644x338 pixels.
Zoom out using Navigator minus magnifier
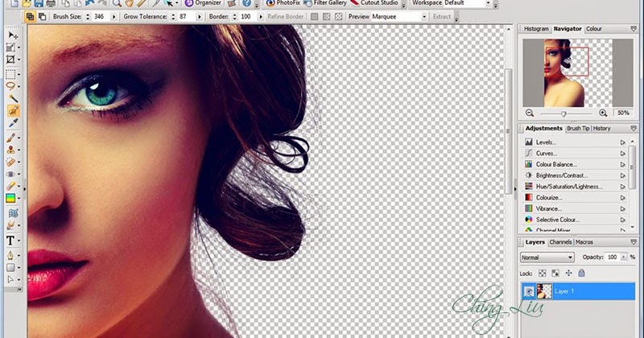click(x=530, y=113)
